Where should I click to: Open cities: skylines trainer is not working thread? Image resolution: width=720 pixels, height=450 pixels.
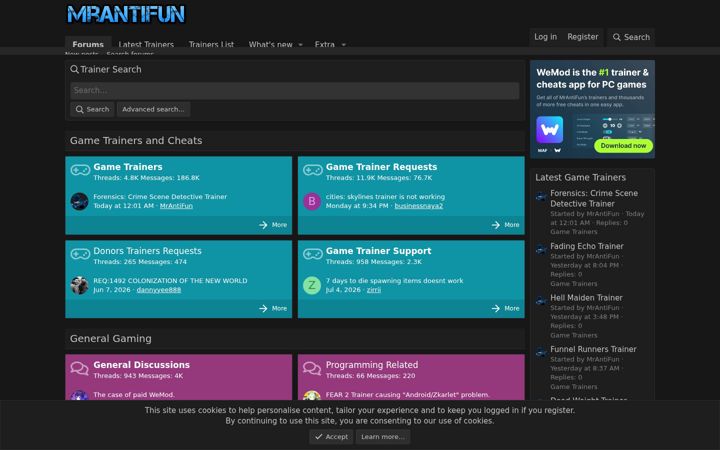point(385,197)
